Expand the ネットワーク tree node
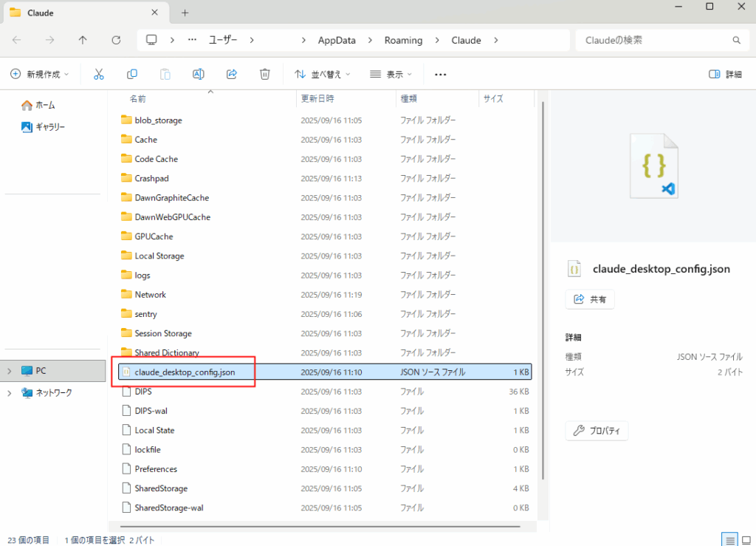Screen dimensions: 756x546 (x=9, y=393)
